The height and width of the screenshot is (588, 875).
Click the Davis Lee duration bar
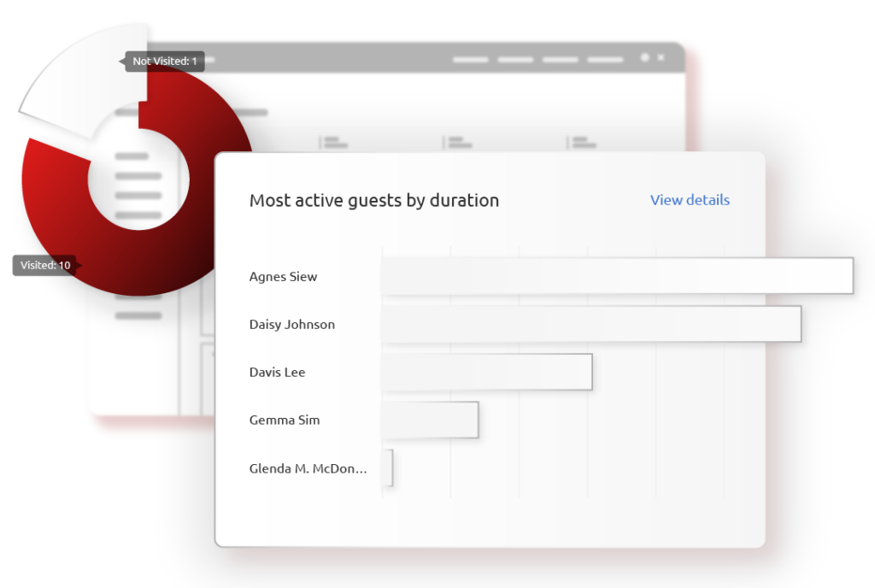(486, 372)
